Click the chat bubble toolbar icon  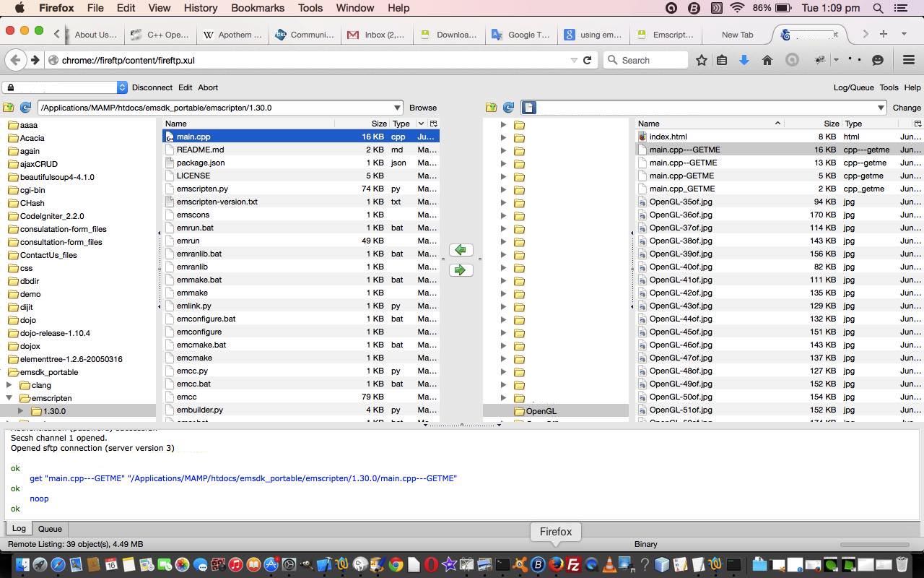(x=878, y=60)
